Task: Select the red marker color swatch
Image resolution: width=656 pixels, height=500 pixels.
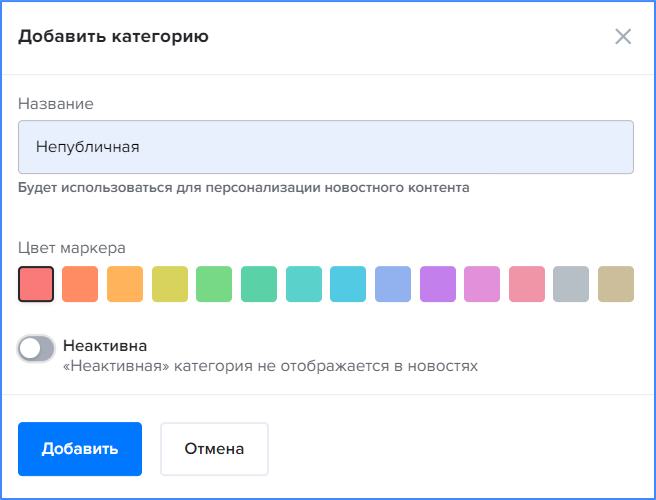Action: [x=36, y=284]
